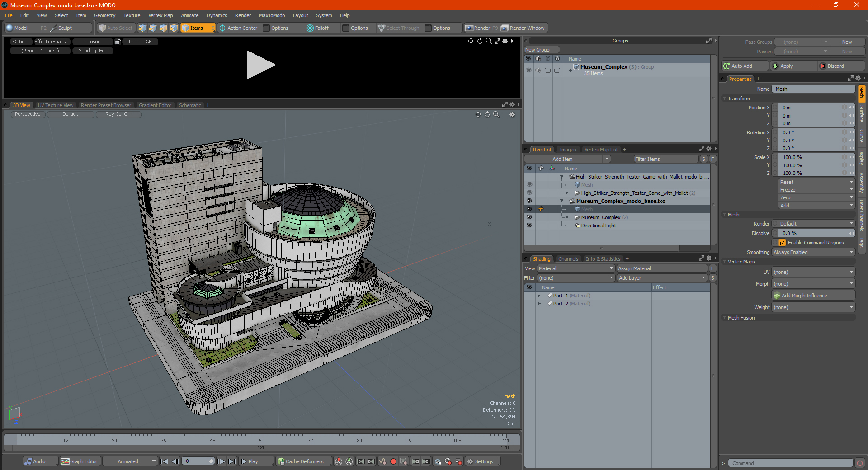Screen dimensions: 868x470
Task: Expand Part_2 material in Shading tree
Action: (539, 304)
